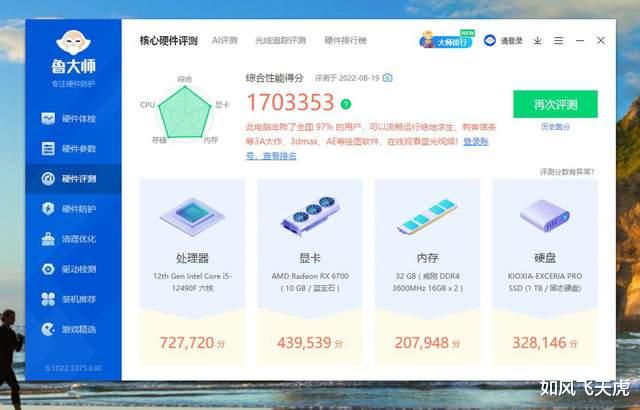Click the overall score 1703353
This screenshot has height=410, width=640.
291,102
